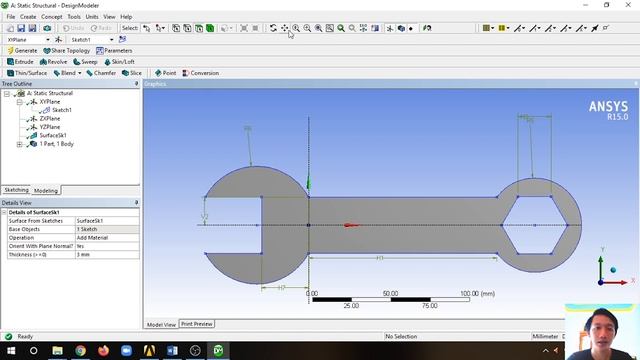
Task: Click the Save Project icon
Action: (x=21, y=28)
